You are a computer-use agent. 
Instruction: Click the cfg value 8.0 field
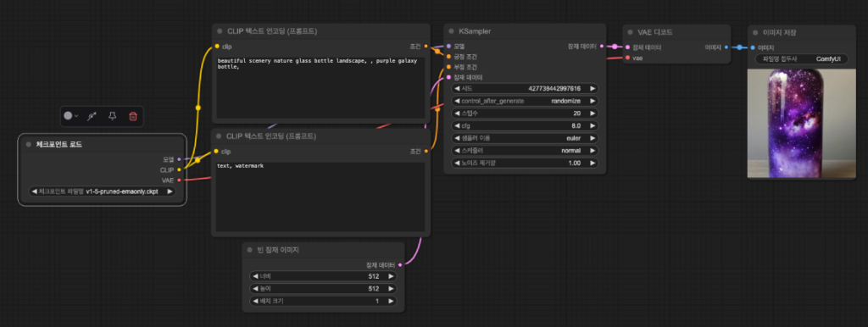coord(525,125)
